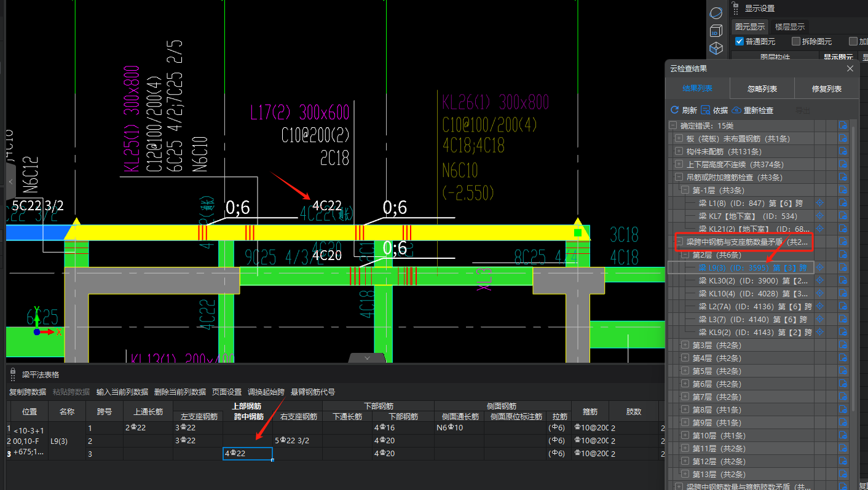Expand the 第10层（共1条）node
The image size is (868, 490).
pyautogui.click(x=685, y=435)
